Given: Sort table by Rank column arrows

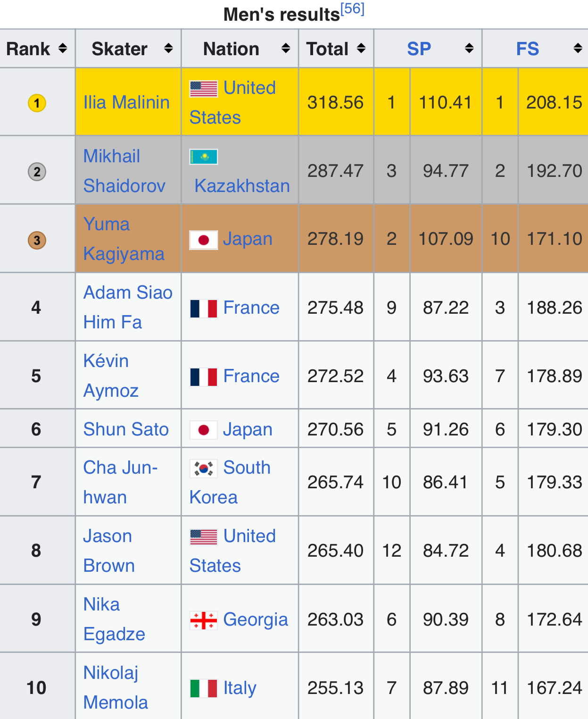Looking at the screenshot, I should (x=63, y=48).
